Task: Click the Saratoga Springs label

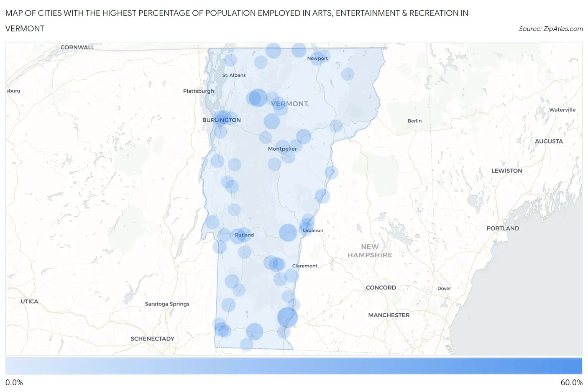Action: point(167,304)
